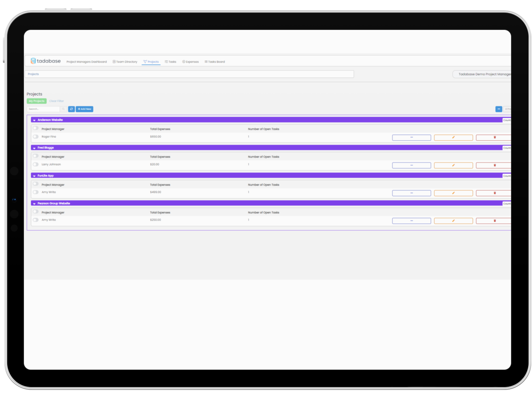The image size is (532, 399).
Task: Open details for Roger Fine row
Action: (411, 138)
